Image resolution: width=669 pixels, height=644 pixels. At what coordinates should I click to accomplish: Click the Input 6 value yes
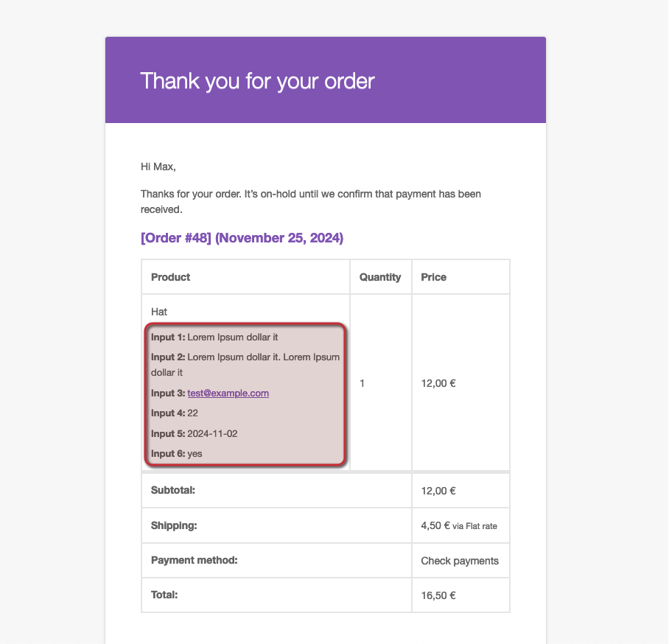195,454
